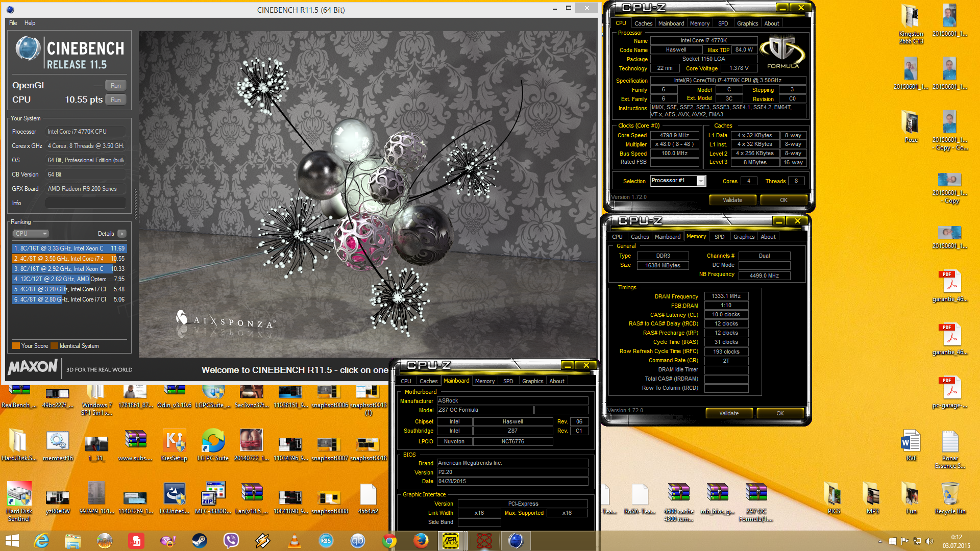Open the MP3 folder on desktop
The width and height of the screenshot is (980, 551).
click(x=872, y=498)
